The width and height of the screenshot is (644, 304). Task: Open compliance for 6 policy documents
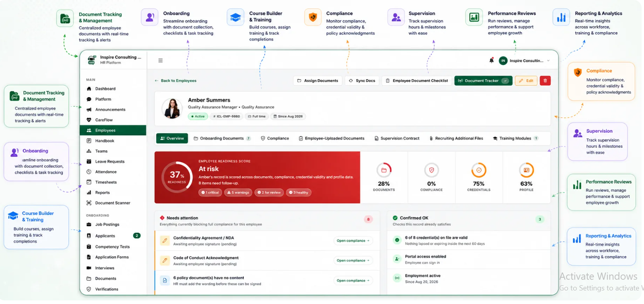pos(353,280)
